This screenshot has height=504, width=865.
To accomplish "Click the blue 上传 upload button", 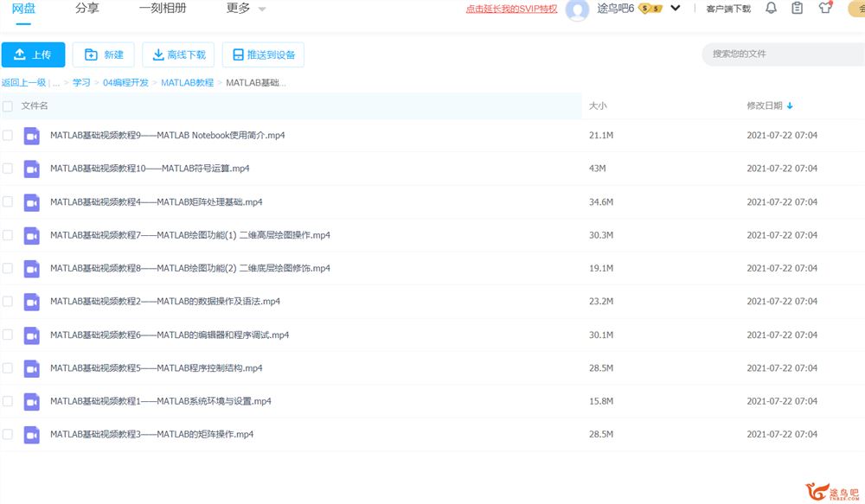I will [33, 54].
